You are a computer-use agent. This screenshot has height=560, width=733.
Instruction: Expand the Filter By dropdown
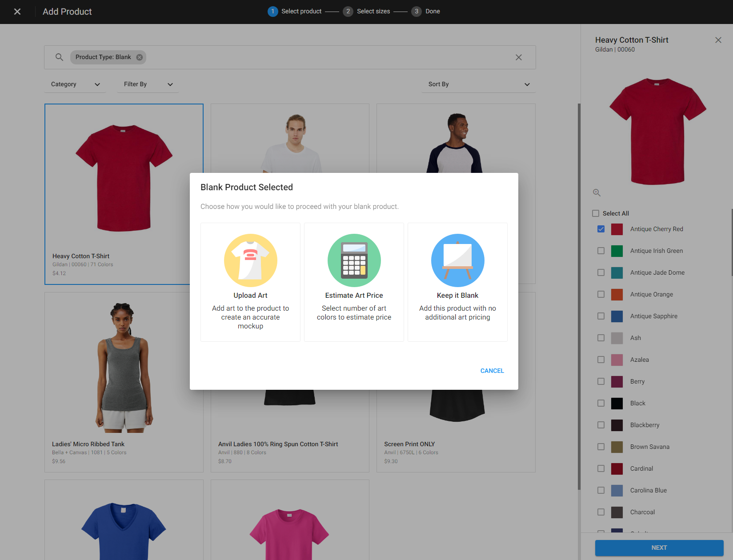(148, 84)
